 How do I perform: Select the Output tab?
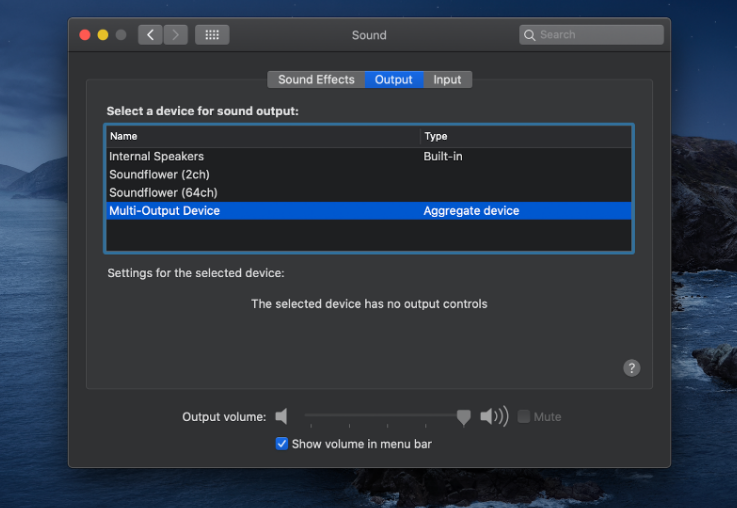pos(394,80)
